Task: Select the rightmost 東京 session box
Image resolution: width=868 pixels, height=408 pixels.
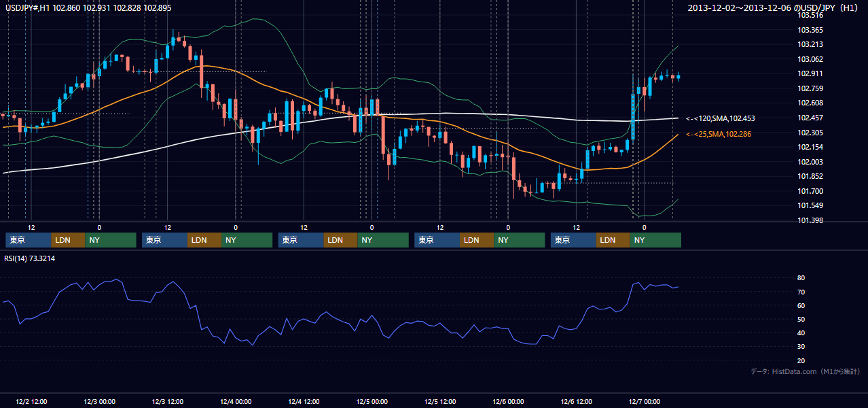Action: click(573, 240)
